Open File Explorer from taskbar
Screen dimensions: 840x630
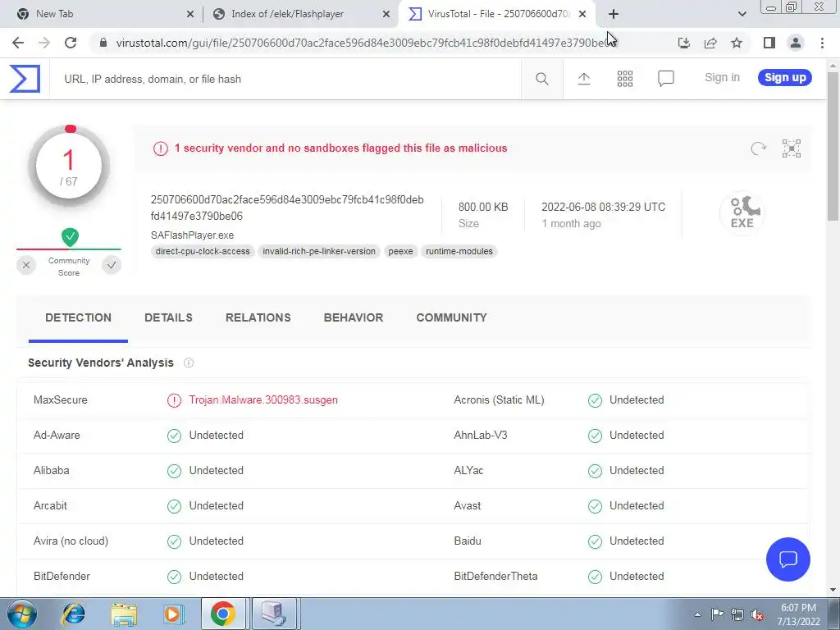coord(124,614)
